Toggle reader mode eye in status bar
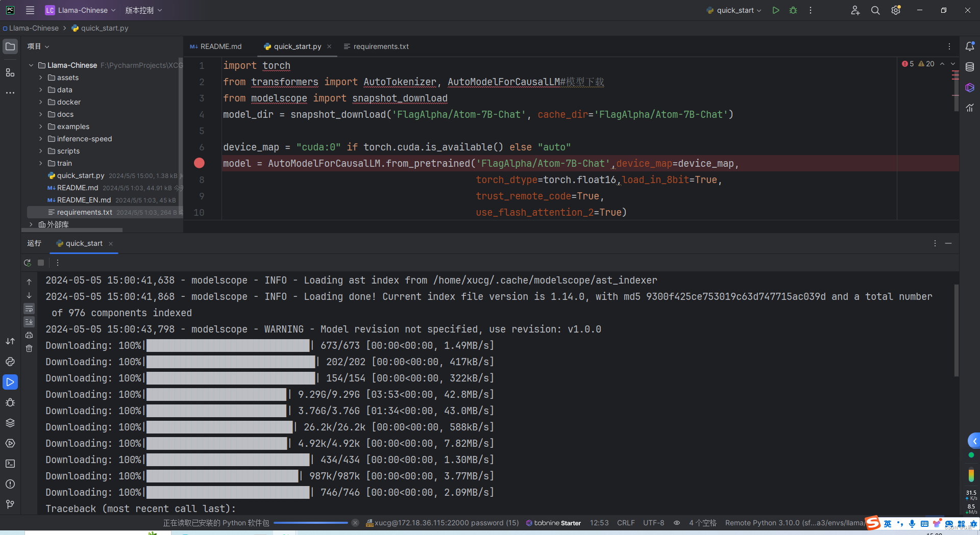This screenshot has width=980, height=535. coord(677,523)
